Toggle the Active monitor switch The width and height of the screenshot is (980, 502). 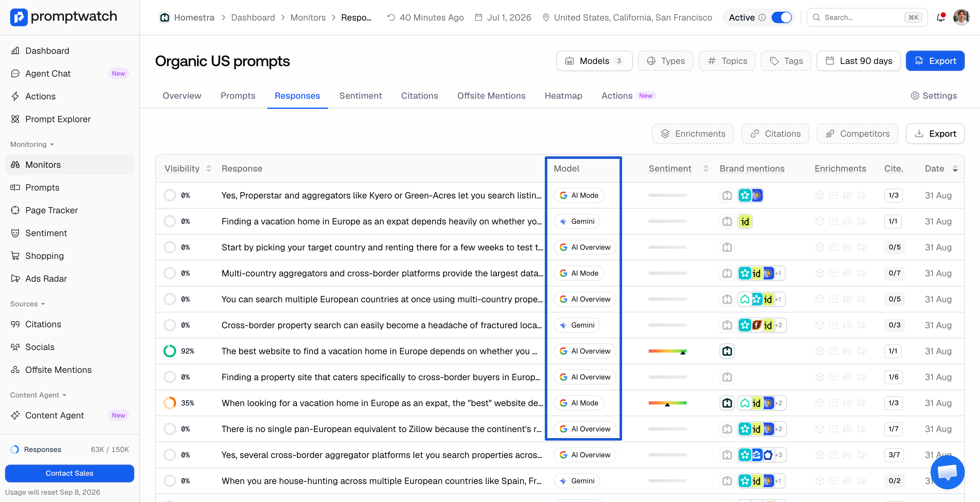point(781,17)
